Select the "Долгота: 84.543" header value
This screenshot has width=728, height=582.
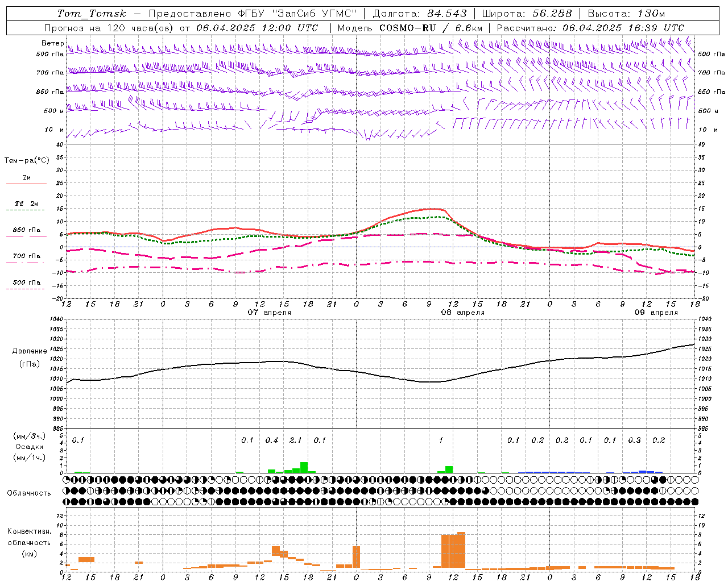coord(420,14)
